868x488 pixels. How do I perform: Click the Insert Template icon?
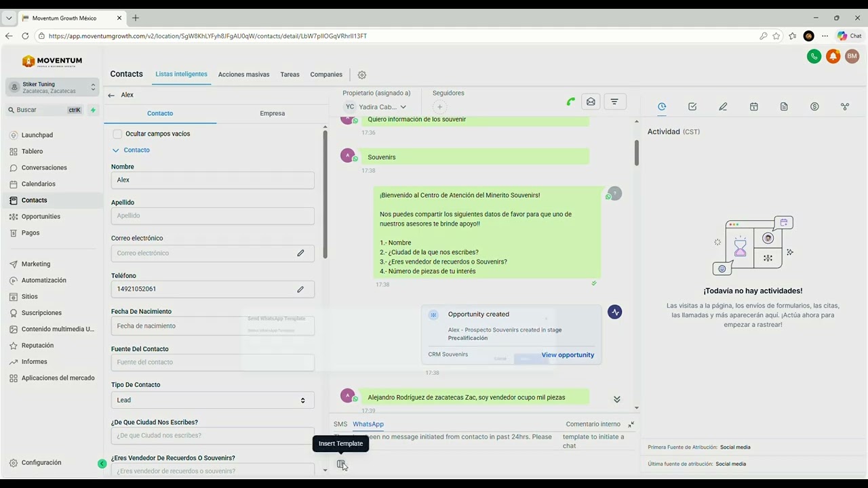(x=341, y=464)
